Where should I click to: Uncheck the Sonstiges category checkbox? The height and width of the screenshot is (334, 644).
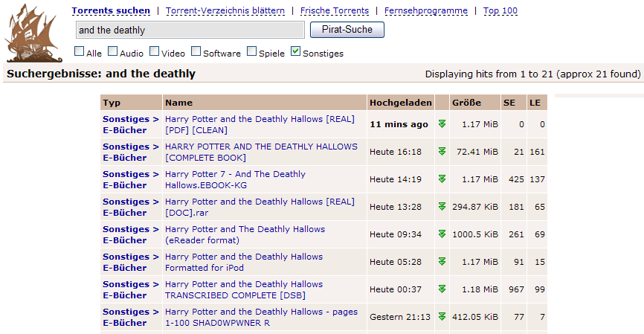point(295,51)
